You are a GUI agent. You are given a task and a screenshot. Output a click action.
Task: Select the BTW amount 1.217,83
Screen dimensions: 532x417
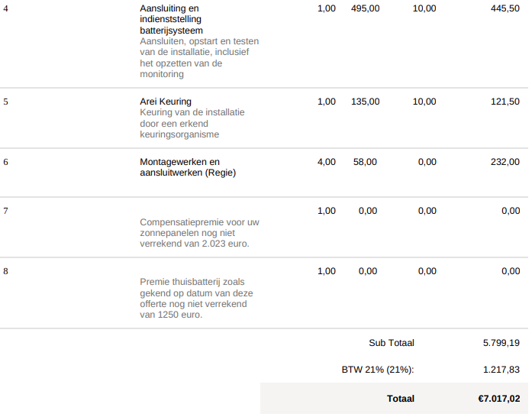pos(501,370)
